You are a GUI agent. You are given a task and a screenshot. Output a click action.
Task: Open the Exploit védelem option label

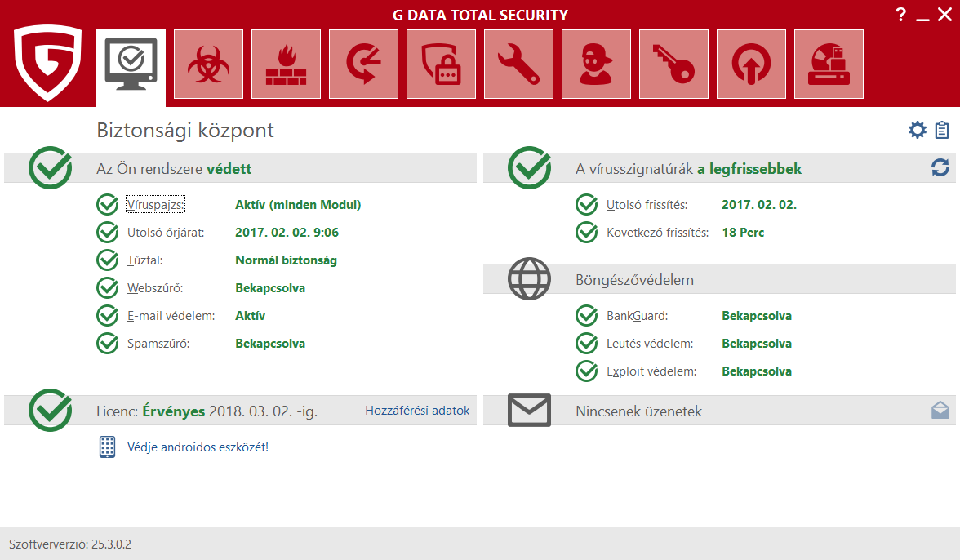click(651, 371)
